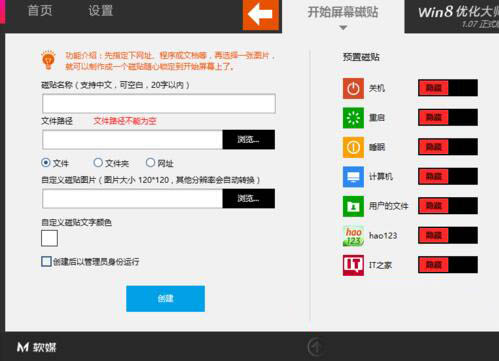499x361 pixels.
Task: Open the 设置 tab
Action: coord(100,10)
